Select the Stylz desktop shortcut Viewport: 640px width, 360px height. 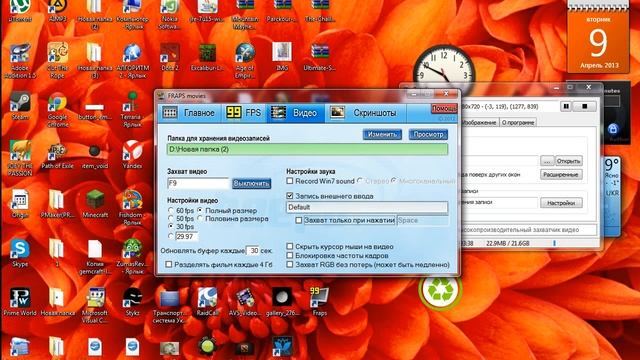click(x=132, y=302)
